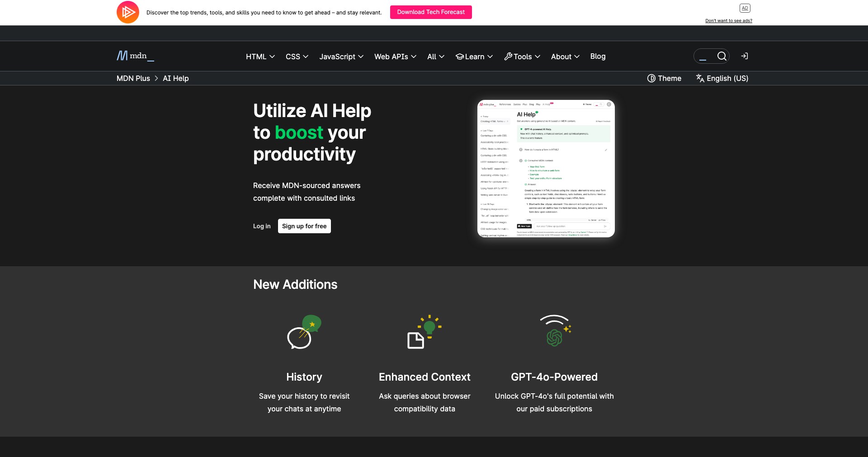Click Download Tech Forecast button
The image size is (868, 457).
(431, 12)
